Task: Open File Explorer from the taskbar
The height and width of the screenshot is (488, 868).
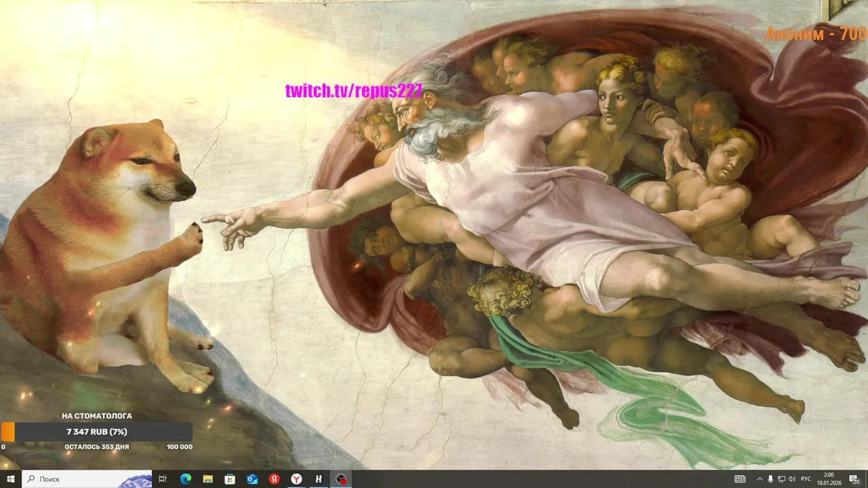Action: click(x=208, y=479)
